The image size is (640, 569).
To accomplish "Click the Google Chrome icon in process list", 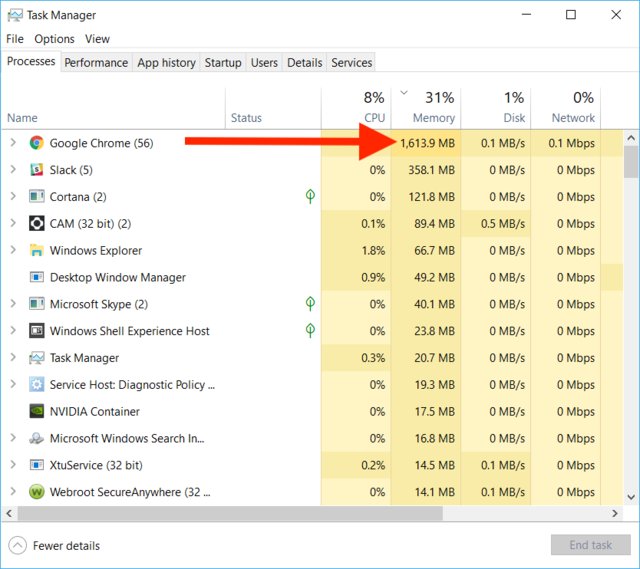I will [37, 143].
